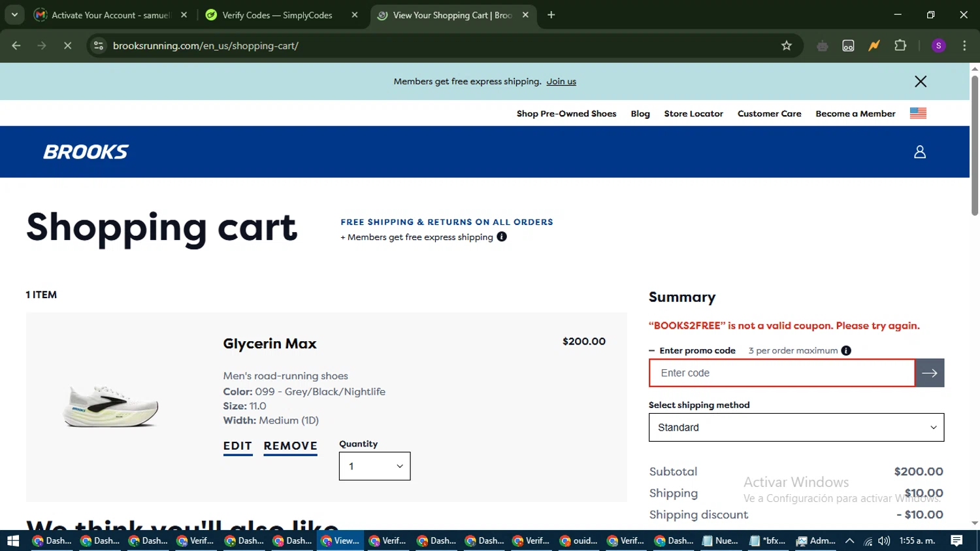This screenshot has height=551, width=980.
Task: Click the robot-shaped extension icon in toolbar
Action: (823, 45)
